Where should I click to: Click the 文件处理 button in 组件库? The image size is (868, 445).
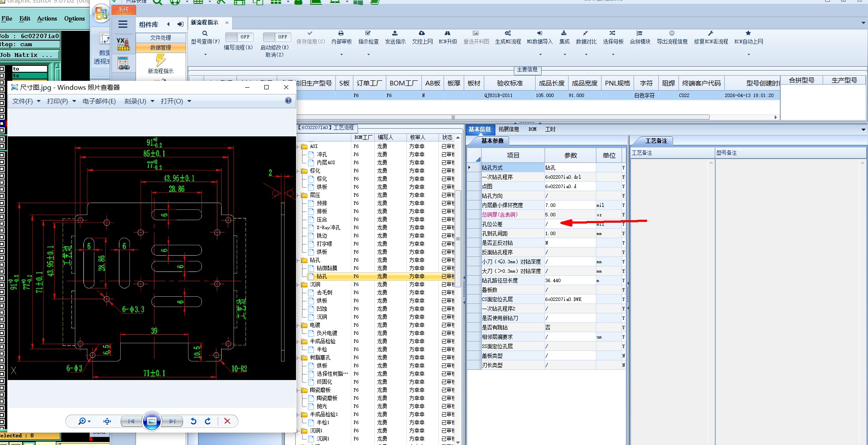[x=160, y=38]
